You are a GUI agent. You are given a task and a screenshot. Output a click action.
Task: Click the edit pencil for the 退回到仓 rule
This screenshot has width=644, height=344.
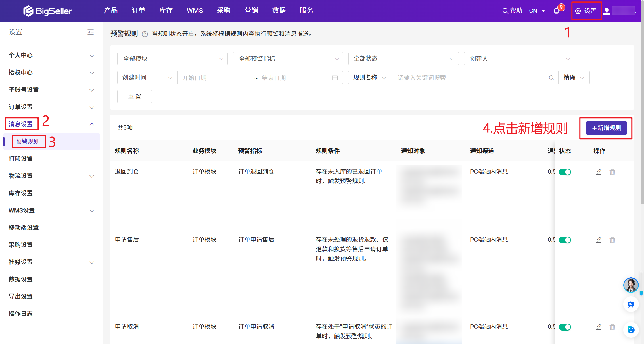599,172
